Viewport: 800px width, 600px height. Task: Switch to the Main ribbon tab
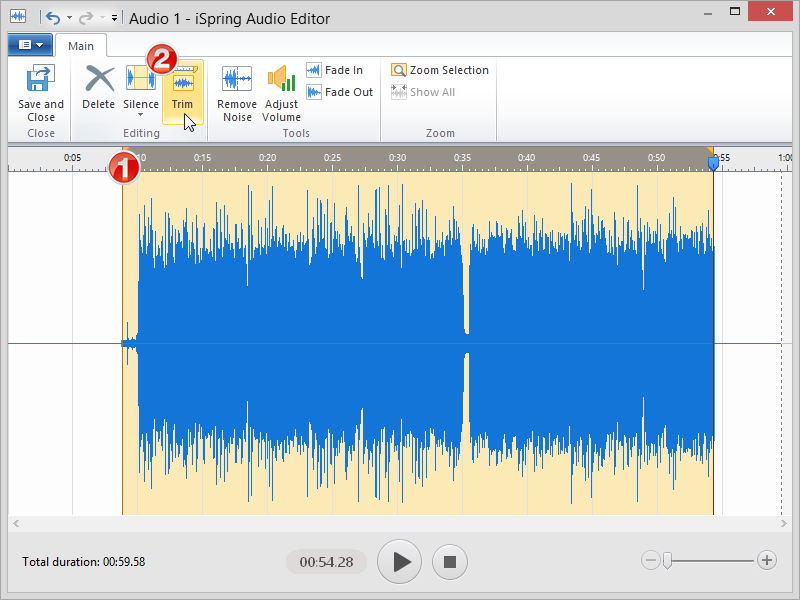click(x=81, y=46)
